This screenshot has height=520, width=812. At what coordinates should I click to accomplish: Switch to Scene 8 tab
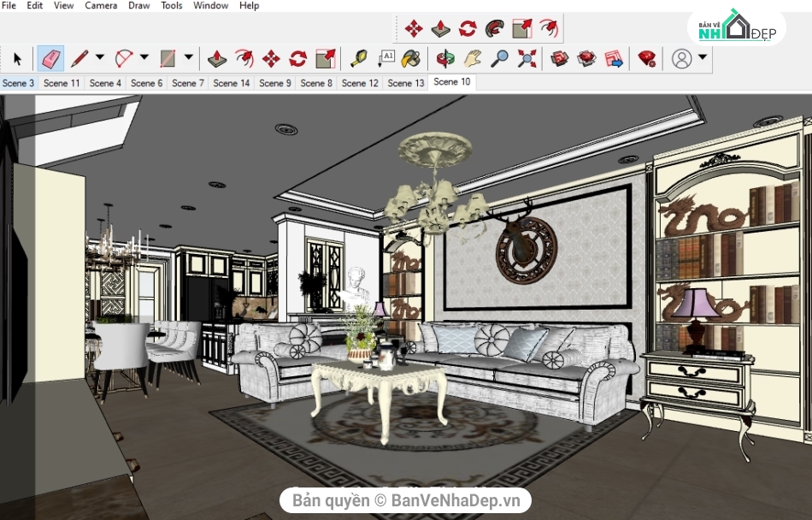pos(316,83)
